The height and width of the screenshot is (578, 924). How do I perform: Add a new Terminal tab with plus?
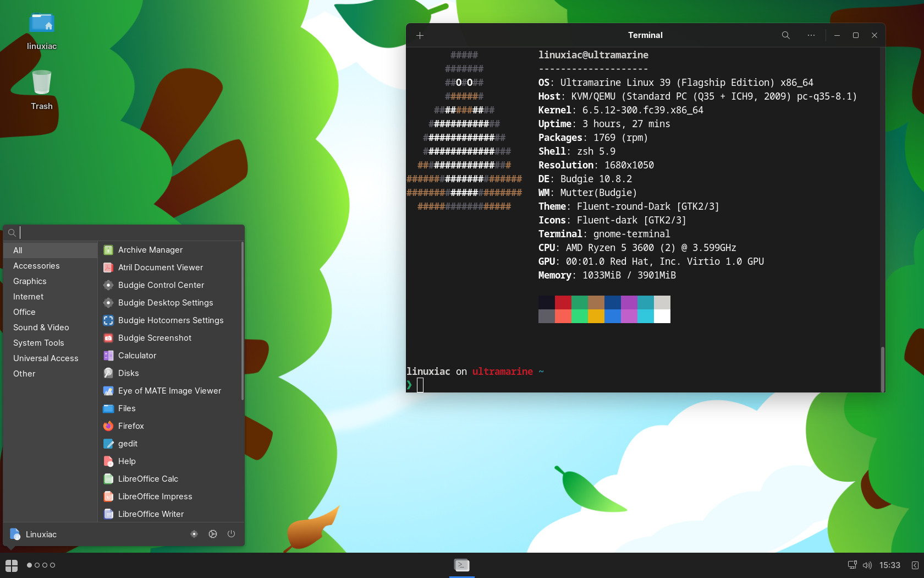pos(420,35)
